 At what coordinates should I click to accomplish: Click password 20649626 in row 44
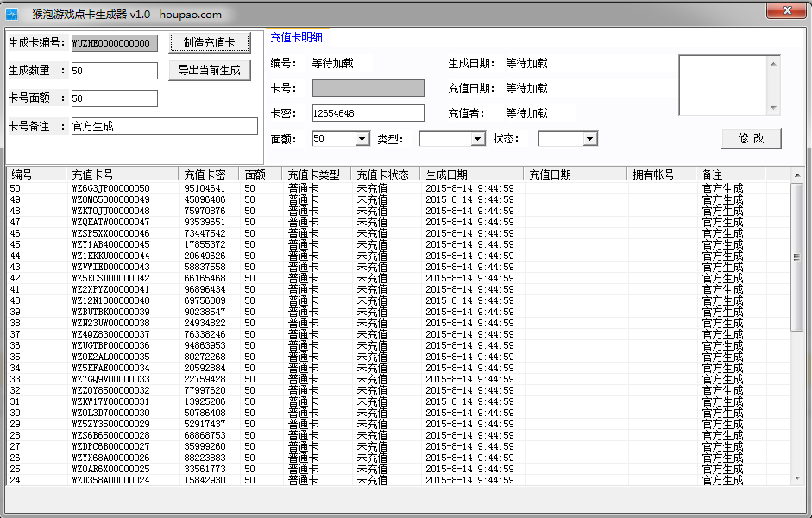(205, 256)
